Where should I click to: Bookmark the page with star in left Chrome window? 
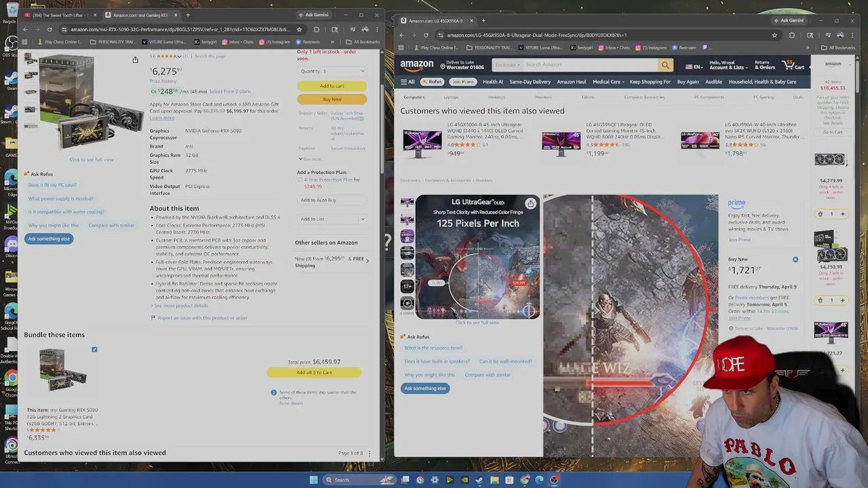(x=299, y=29)
